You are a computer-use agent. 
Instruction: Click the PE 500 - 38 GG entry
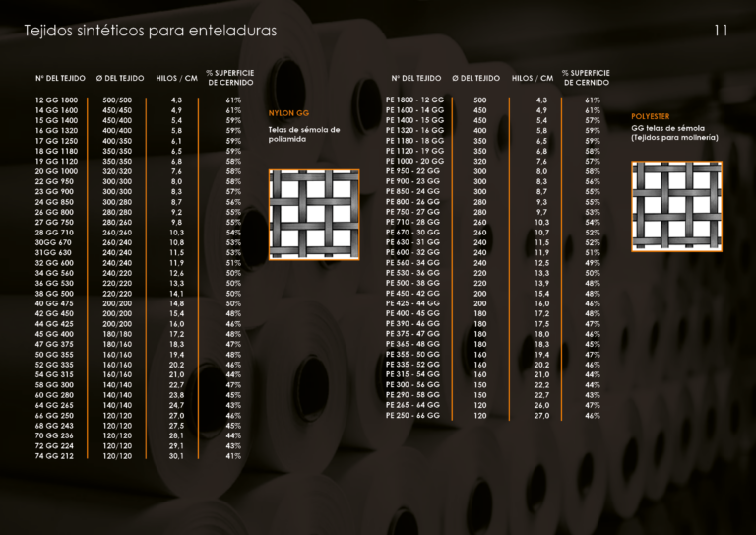(x=414, y=283)
